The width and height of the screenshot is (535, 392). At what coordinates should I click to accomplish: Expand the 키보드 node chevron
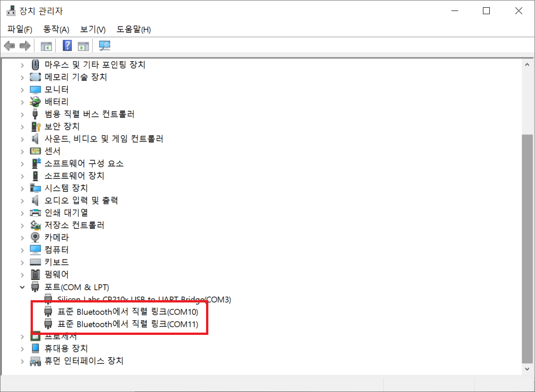click(x=22, y=262)
